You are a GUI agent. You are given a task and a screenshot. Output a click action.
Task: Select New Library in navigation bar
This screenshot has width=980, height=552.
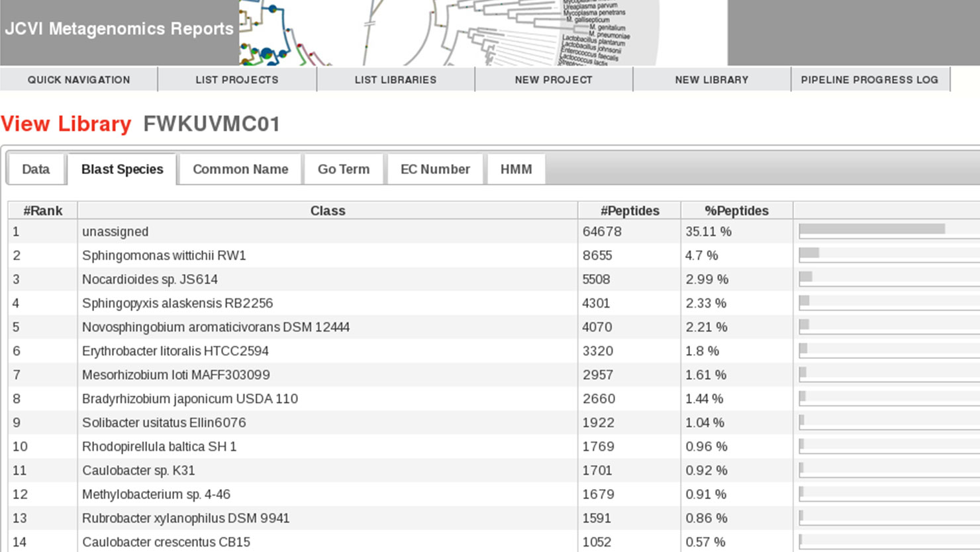(712, 79)
